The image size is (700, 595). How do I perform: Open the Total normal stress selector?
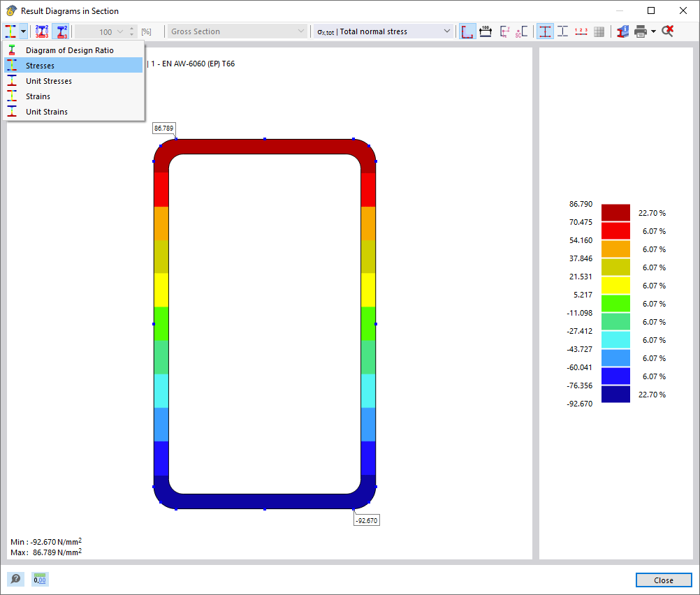(x=383, y=31)
